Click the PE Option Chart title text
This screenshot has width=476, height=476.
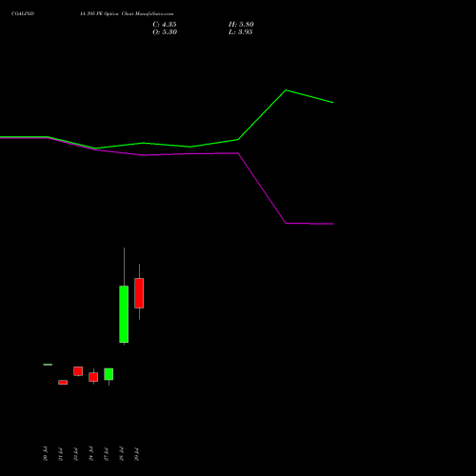(x=127, y=13)
